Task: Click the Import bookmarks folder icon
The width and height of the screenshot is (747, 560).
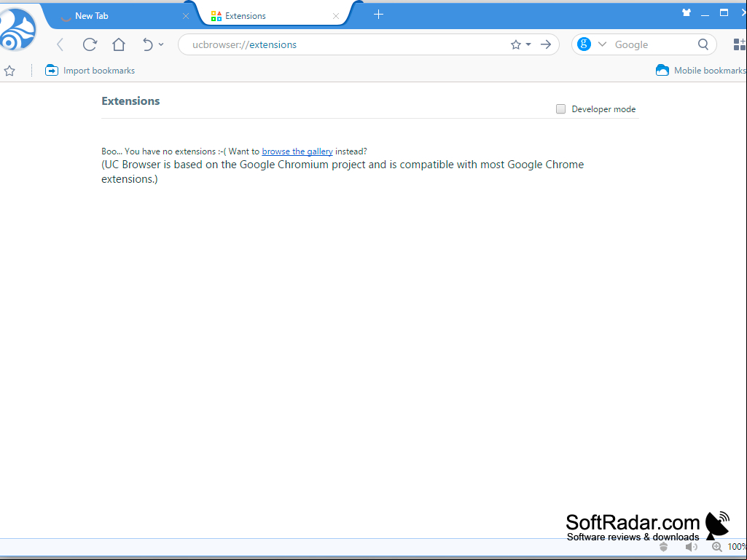Action: coord(52,71)
